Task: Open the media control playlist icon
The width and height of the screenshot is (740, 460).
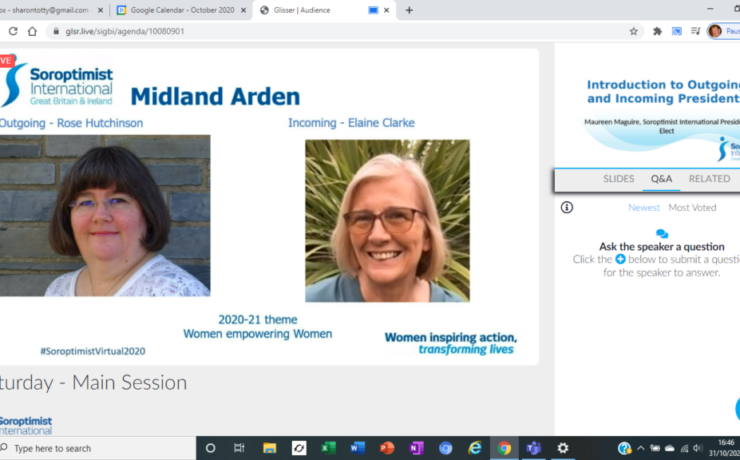Action: pos(696,31)
